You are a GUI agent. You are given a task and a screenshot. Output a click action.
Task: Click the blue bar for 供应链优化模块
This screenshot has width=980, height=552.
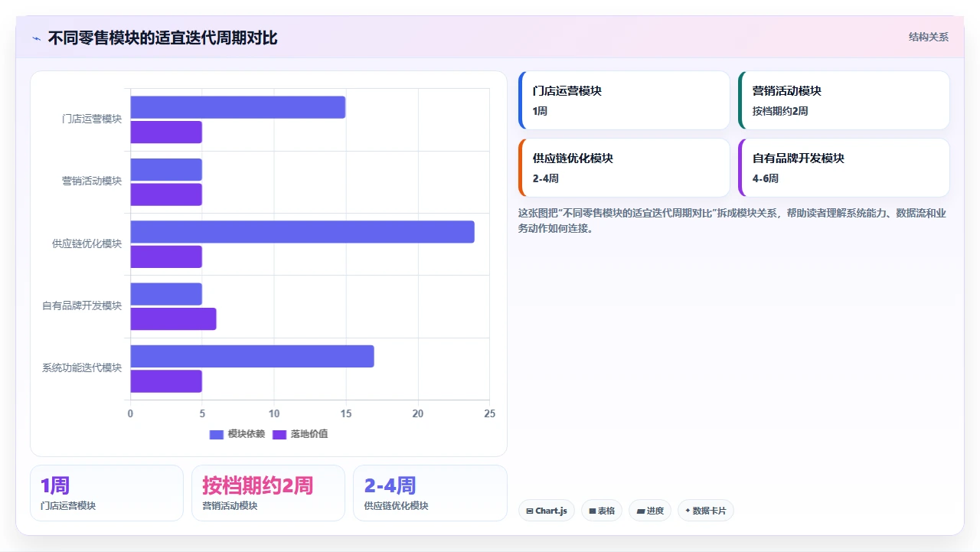click(302, 232)
